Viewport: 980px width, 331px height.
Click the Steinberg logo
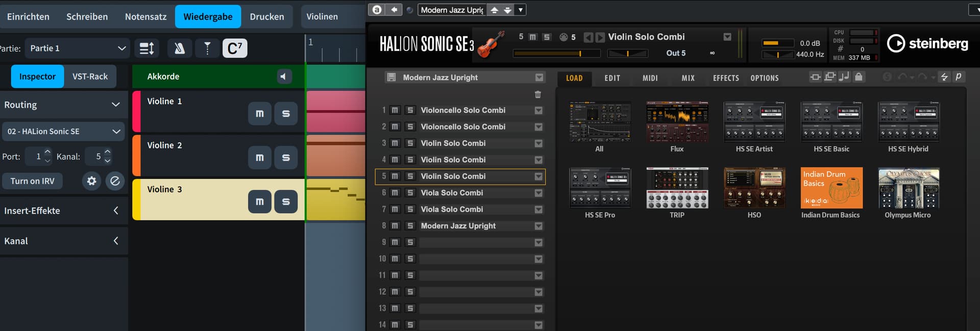pyautogui.click(x=927, y=44)
